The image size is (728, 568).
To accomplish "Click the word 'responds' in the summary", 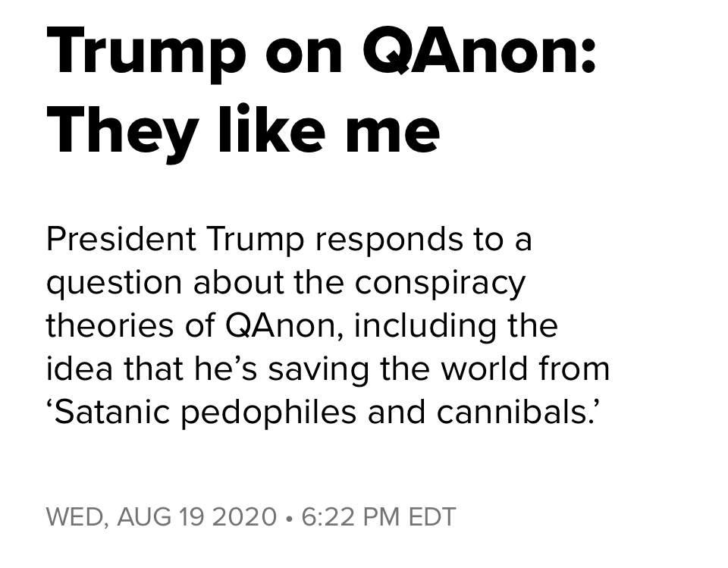I will [389, 241].
